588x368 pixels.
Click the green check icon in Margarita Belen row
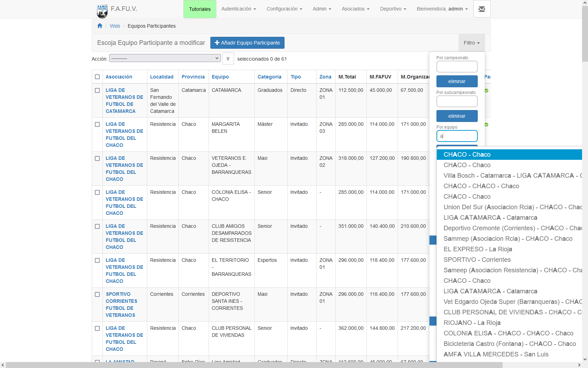(486, 125)
